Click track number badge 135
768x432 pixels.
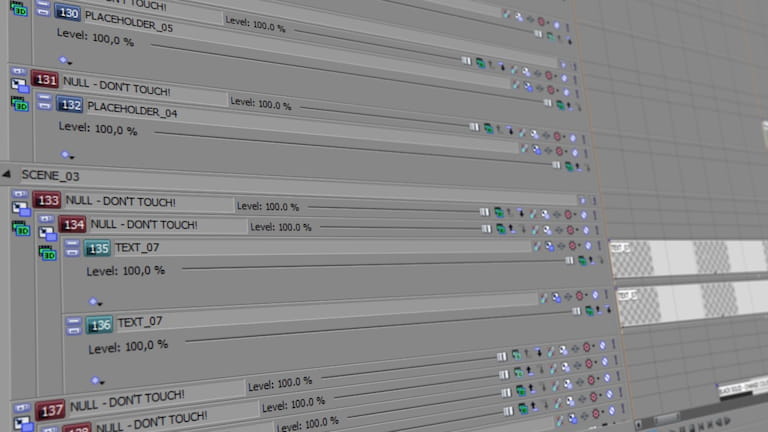[98, 248]
